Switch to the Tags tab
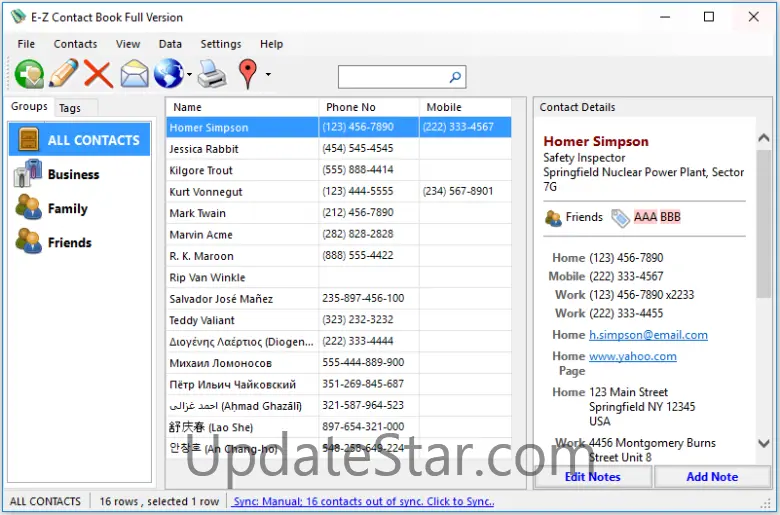Image resolution: width=780 pixels, height=515 pixels. click(x=70, y=108)
